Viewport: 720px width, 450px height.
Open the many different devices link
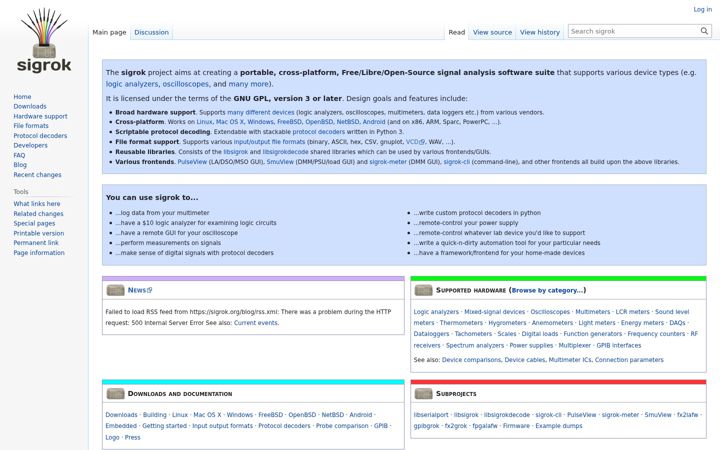tap(260, 112)
